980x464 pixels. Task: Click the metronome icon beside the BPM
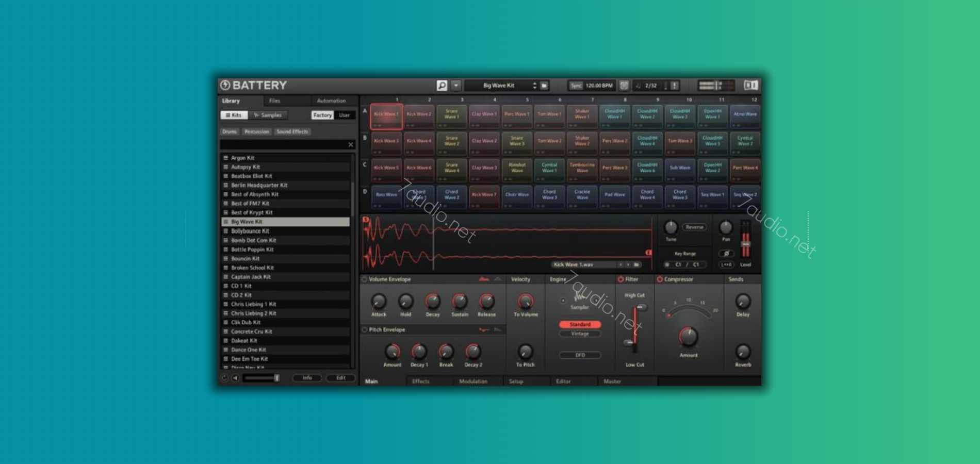pos(624,86)
